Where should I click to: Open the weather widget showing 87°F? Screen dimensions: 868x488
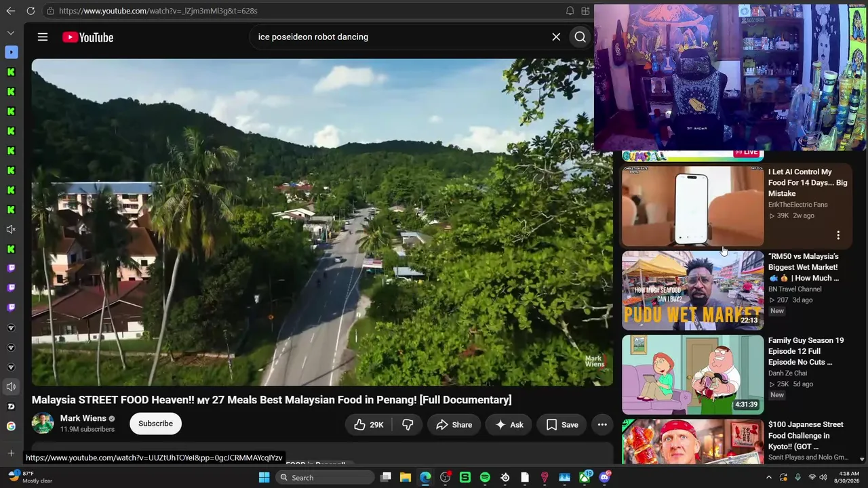pyautogui.click(x=28, y=477)
